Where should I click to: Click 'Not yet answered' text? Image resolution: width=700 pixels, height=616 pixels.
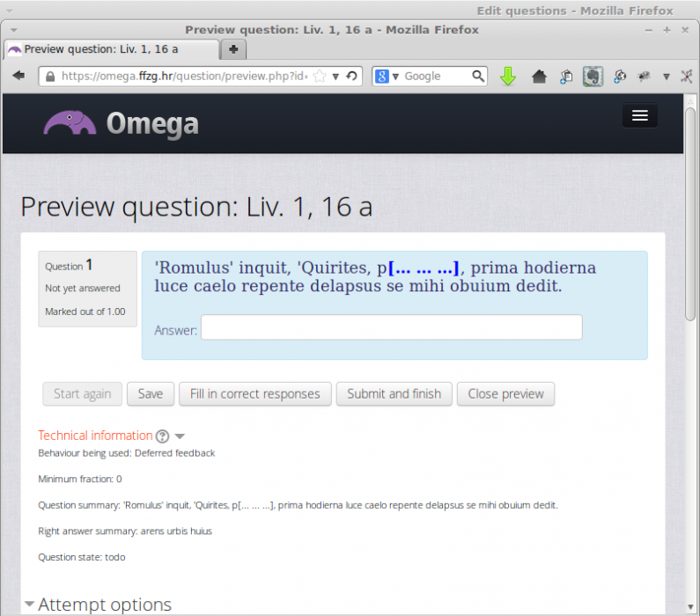point(83,288)
